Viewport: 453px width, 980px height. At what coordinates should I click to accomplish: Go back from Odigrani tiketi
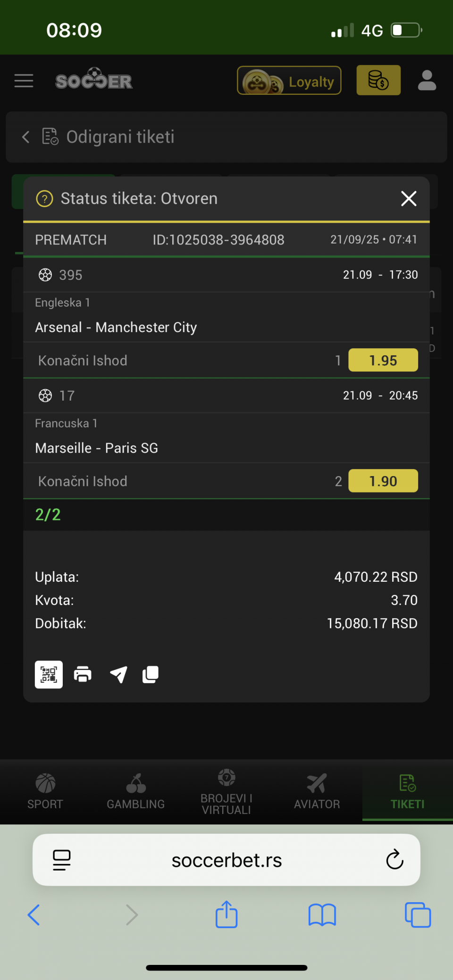26,137
